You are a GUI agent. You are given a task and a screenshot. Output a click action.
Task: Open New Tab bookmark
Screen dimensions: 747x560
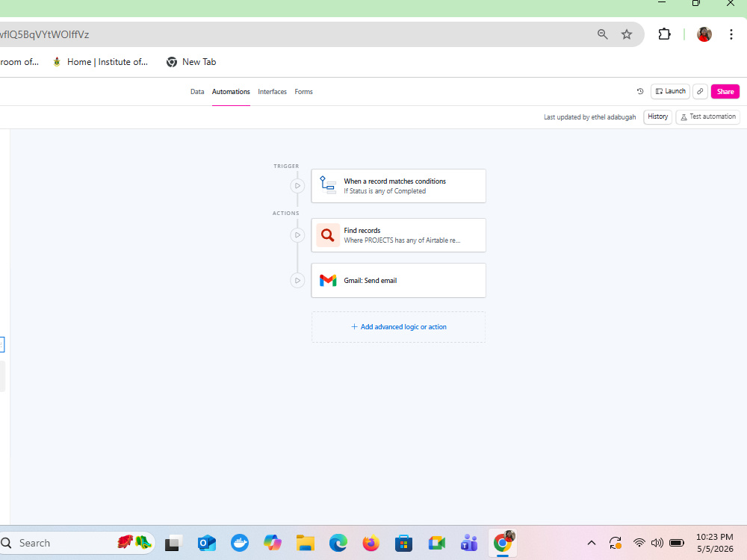pyautogui.click(x=191, y=62)
